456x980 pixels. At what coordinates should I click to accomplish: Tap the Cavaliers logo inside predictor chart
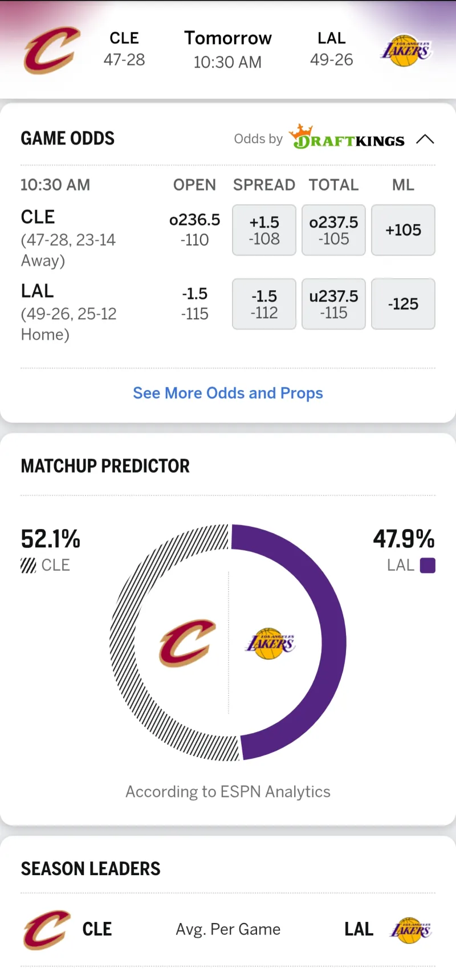coord(187,643)
